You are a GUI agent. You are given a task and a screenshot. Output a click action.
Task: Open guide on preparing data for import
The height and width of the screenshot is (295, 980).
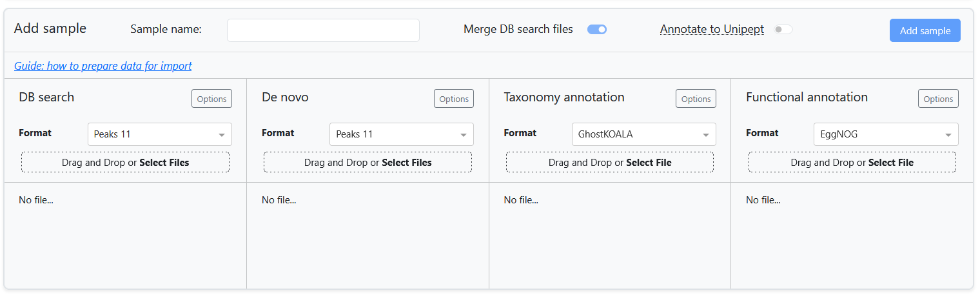click(x=103, y=66)
